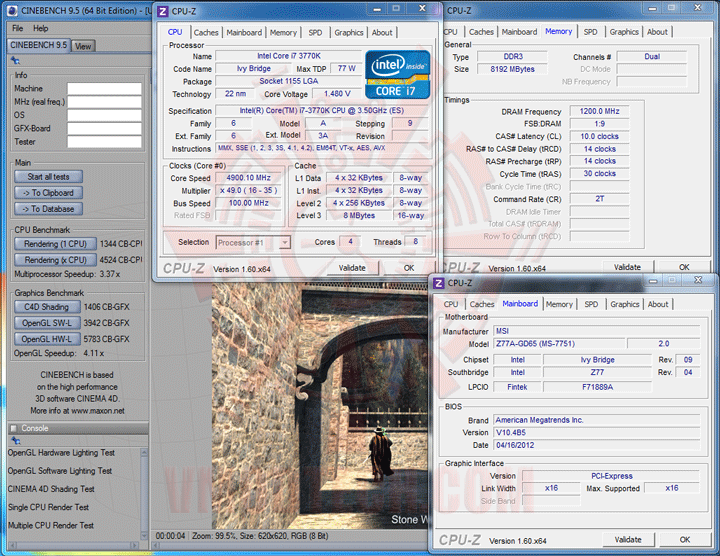Click Validate in the Memory CPU-Z window
The height and width of the screenshot is (556, 720).
(627, 267)
